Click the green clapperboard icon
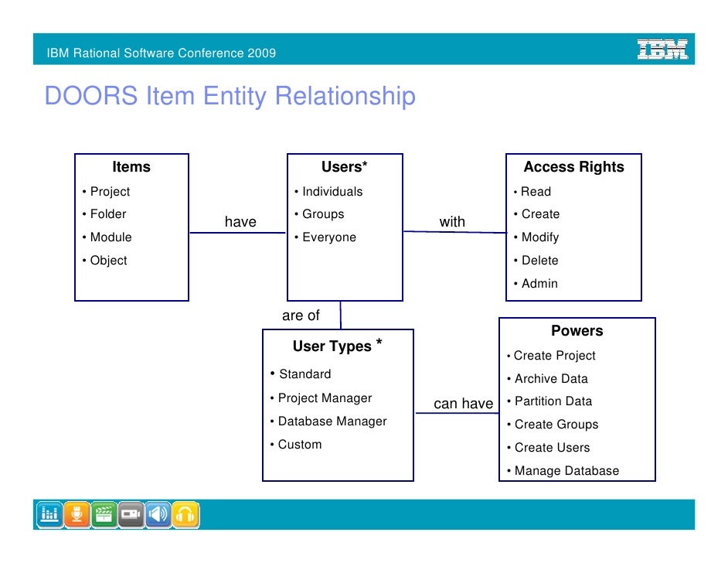This screenshot has width=728, height=563. (104, 515)
